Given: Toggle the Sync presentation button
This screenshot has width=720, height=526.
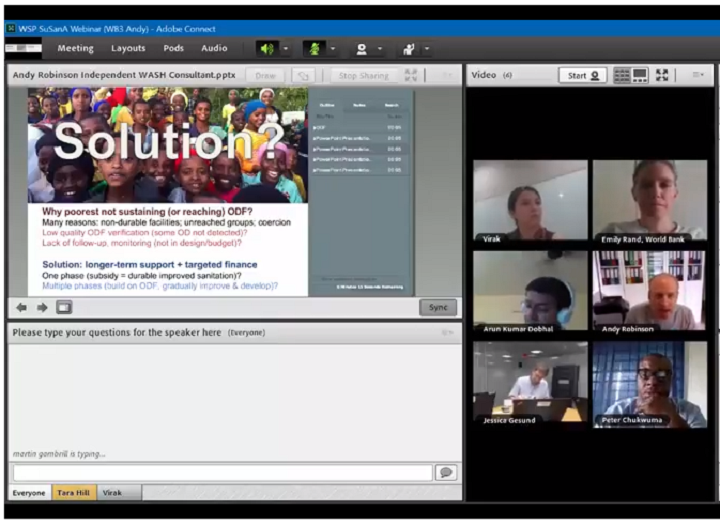Looking at the screenshot, I should point(437,307).
